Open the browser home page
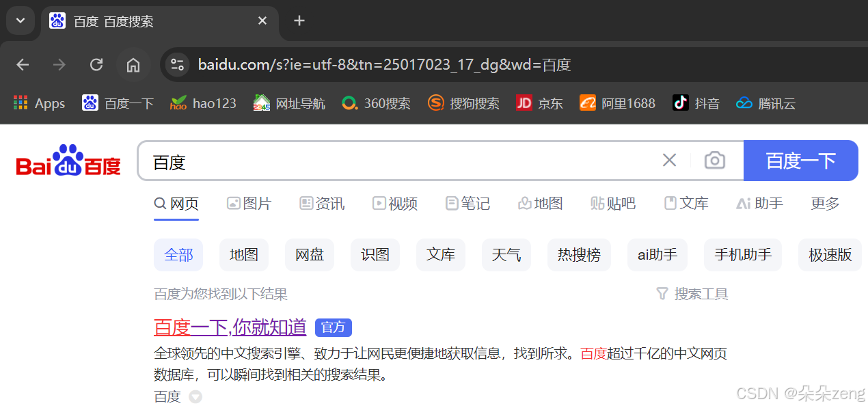Viewport: 868px width, 408px height. [x=133, y=65]
